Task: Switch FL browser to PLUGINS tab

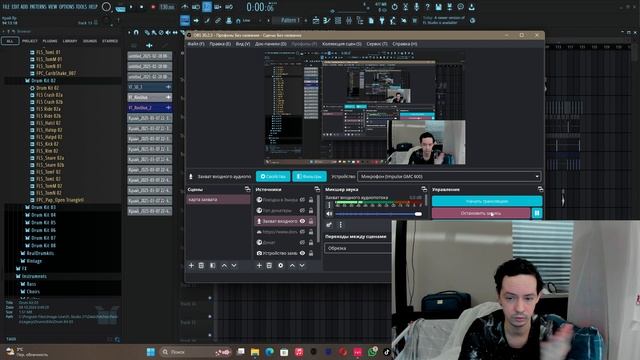Action: pos(50,41)
